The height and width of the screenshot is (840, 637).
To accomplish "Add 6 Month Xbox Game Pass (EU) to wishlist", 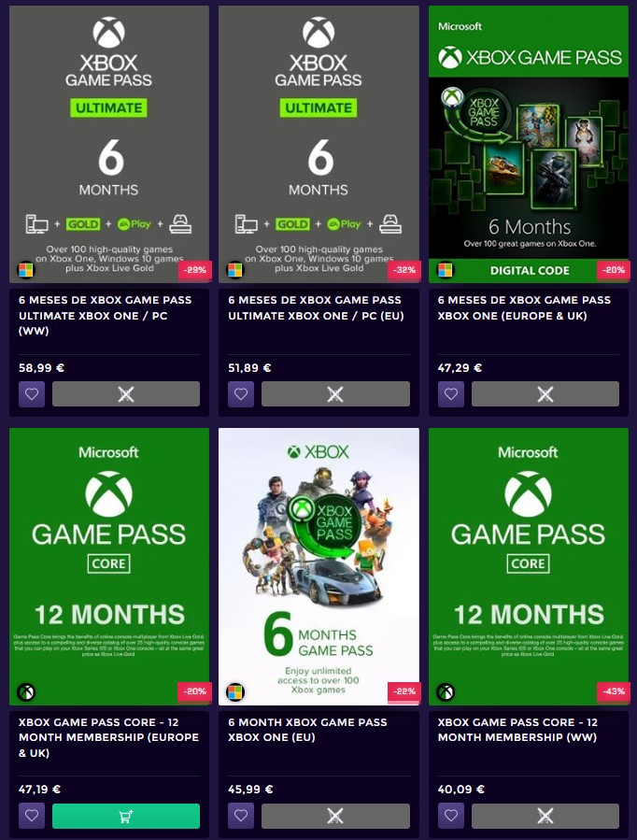I will click(241, 816).
